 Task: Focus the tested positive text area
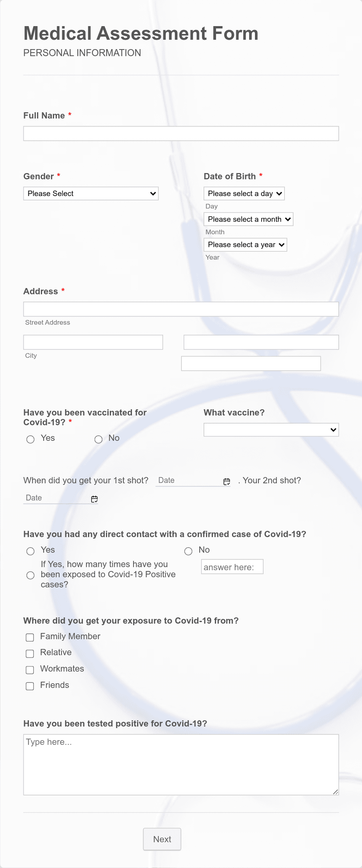coord(181,765)
